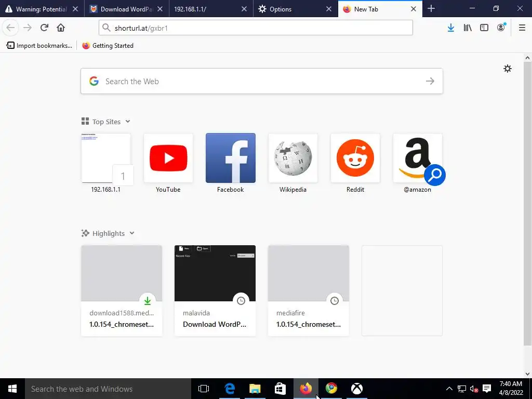Close the Options tab
The image size is (532, 399).
click(x=329, y=9)
